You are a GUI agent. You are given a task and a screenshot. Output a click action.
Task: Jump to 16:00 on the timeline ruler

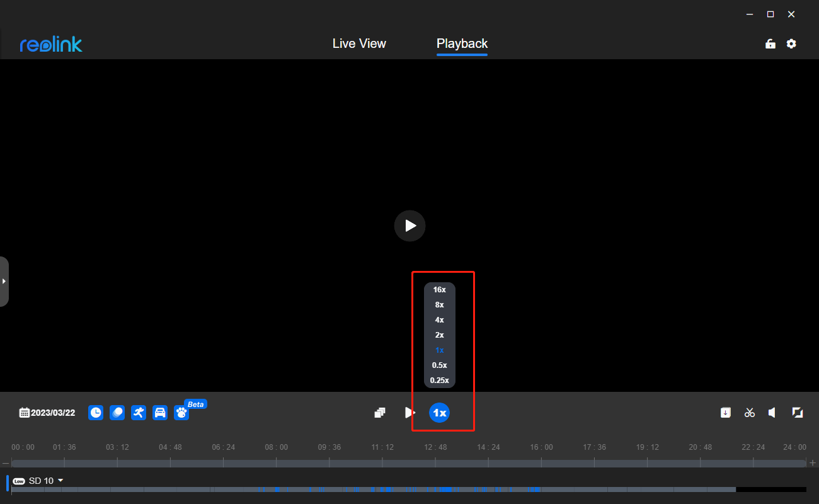541,447
